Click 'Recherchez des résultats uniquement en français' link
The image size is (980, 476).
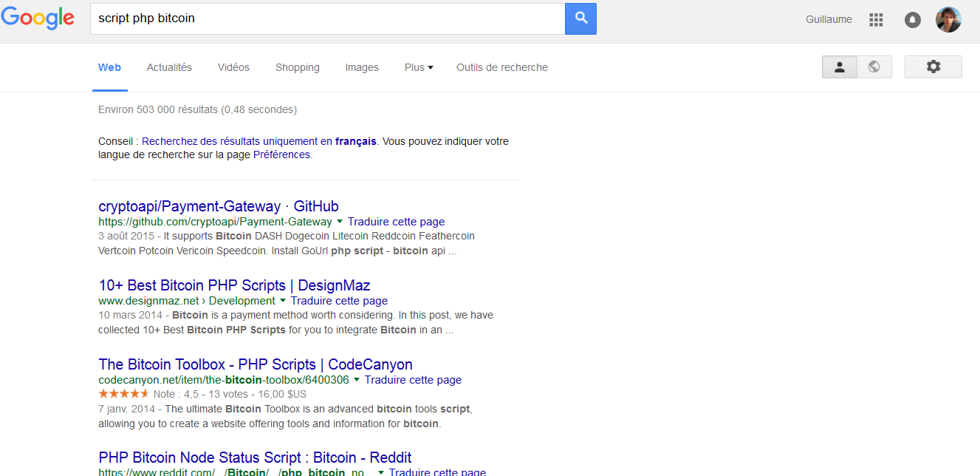click(259, 141)
